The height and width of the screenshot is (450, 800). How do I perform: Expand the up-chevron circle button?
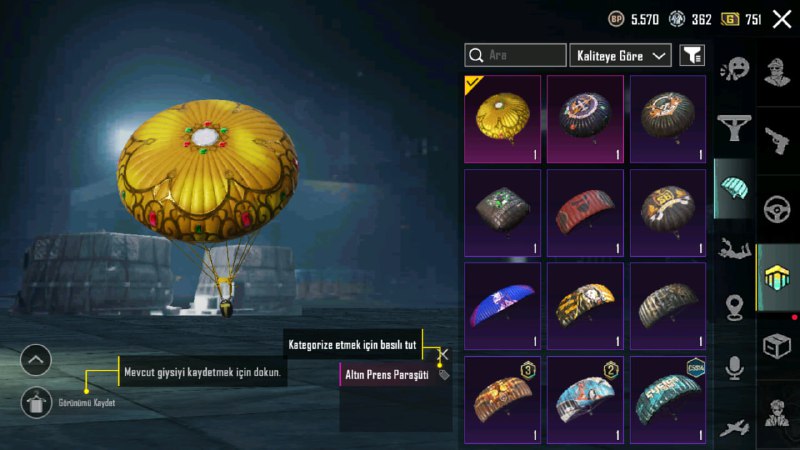pyautogui.click(x=36, y=360)
